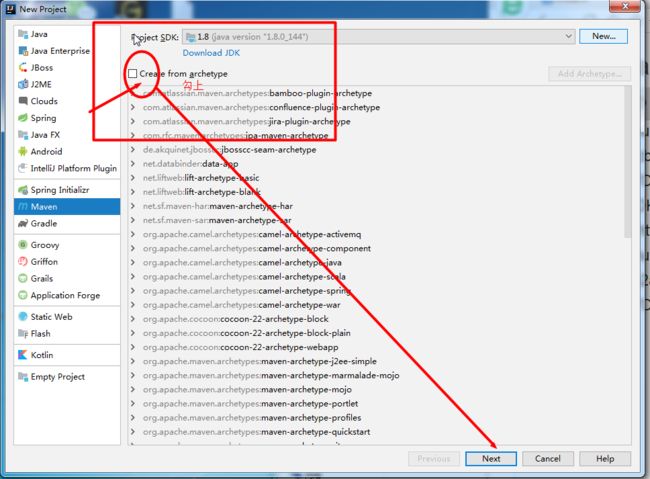
Task: Pick the Empty Project icon
Action: [x=23, y=377]
